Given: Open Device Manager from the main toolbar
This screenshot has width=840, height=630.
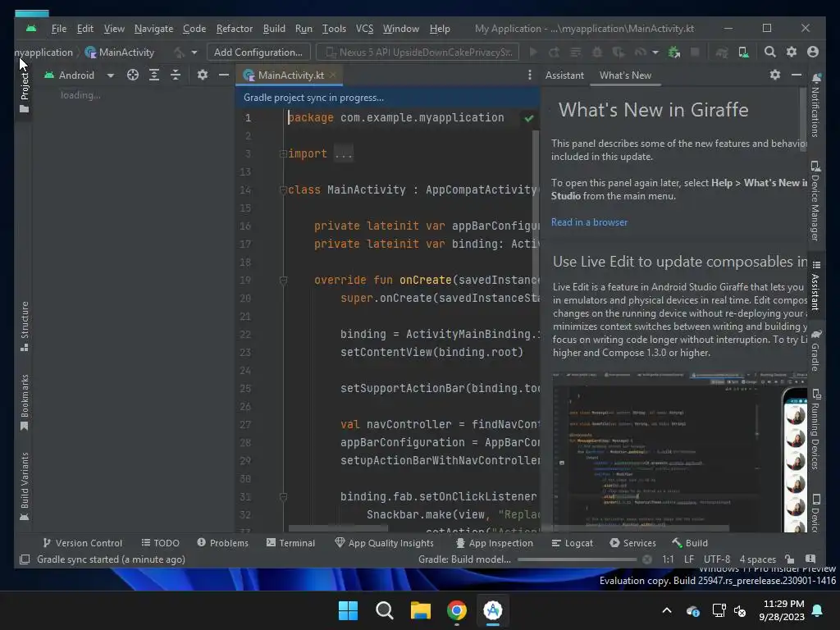Looking at the screenshot, I should click(x=743, y=52).
